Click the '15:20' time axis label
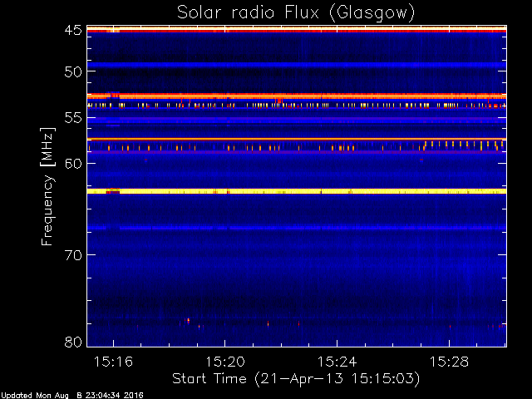The image size is (532, 399). (225, 362)
